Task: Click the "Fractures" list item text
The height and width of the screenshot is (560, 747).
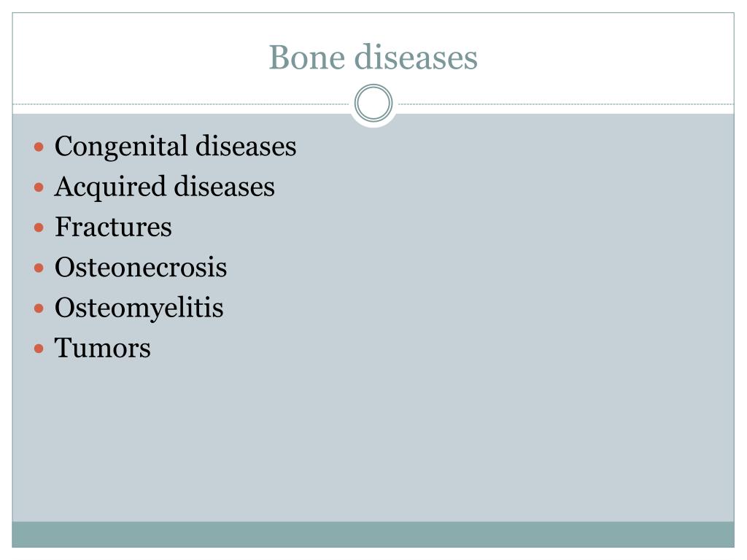Action: tap(113, 227)
